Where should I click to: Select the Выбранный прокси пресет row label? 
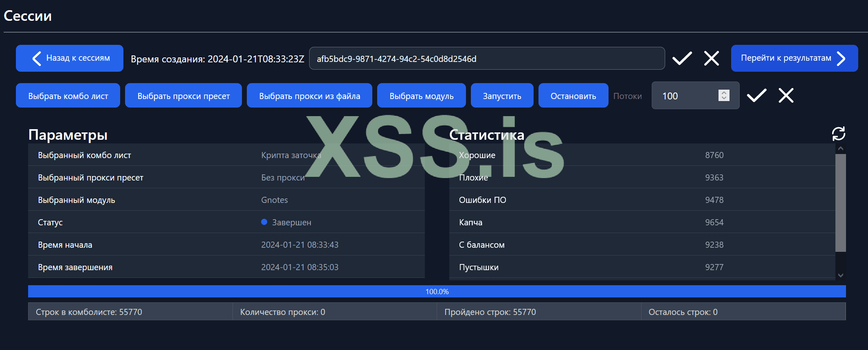(90, 178)
